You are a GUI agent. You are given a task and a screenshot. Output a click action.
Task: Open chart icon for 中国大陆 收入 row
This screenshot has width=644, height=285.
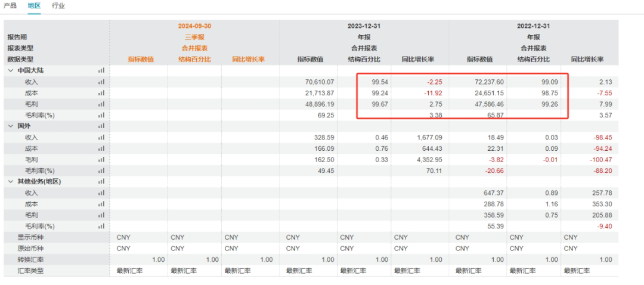[x=101, y=82]
